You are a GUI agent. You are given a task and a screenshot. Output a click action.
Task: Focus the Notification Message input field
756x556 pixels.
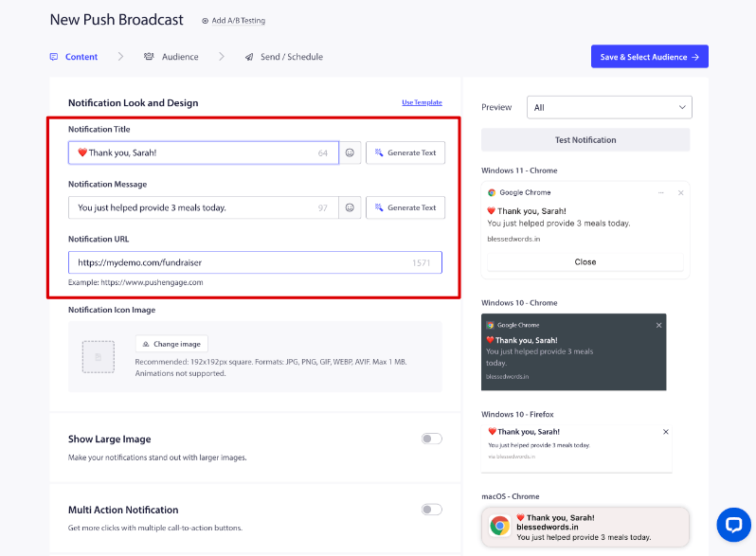pos(204,207)
